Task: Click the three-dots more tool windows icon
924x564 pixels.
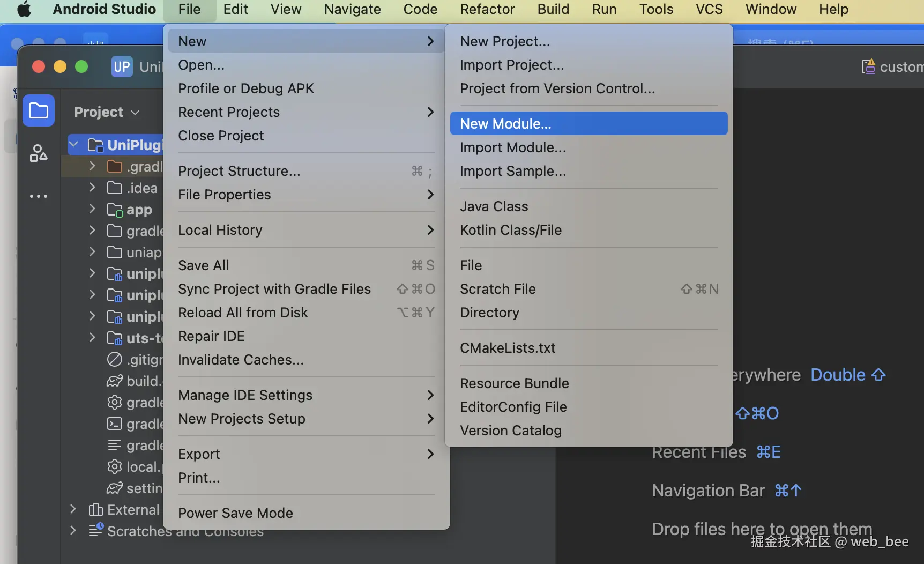Action: (x=39, y=196)
